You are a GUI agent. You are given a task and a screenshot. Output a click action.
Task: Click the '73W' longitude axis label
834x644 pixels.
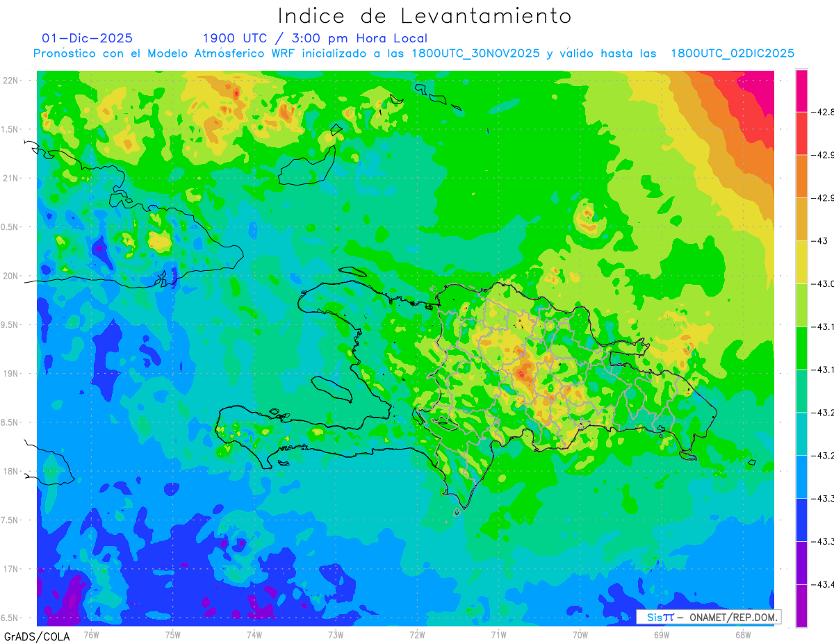pyautogui.click(x=336, y=634)
